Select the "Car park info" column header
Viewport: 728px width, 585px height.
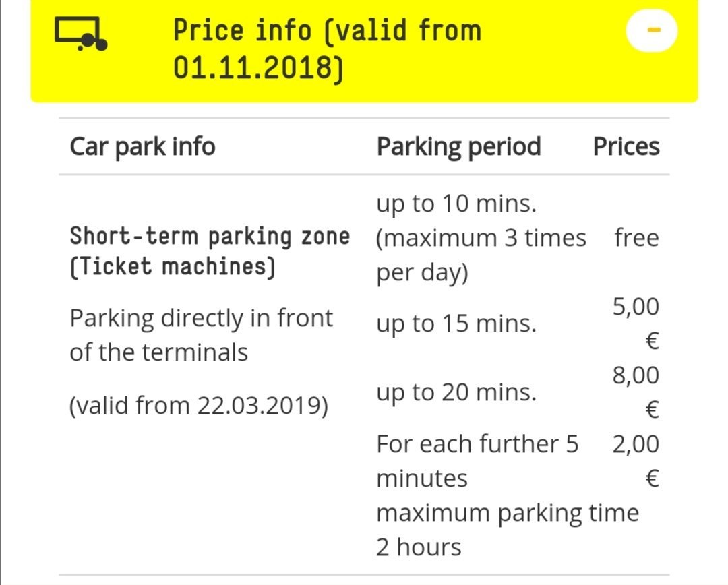coord(142,146)
